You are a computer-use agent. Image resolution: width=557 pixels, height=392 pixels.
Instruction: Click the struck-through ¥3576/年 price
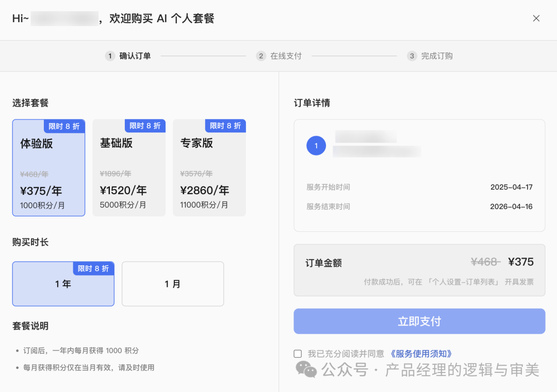click(196, 174)
